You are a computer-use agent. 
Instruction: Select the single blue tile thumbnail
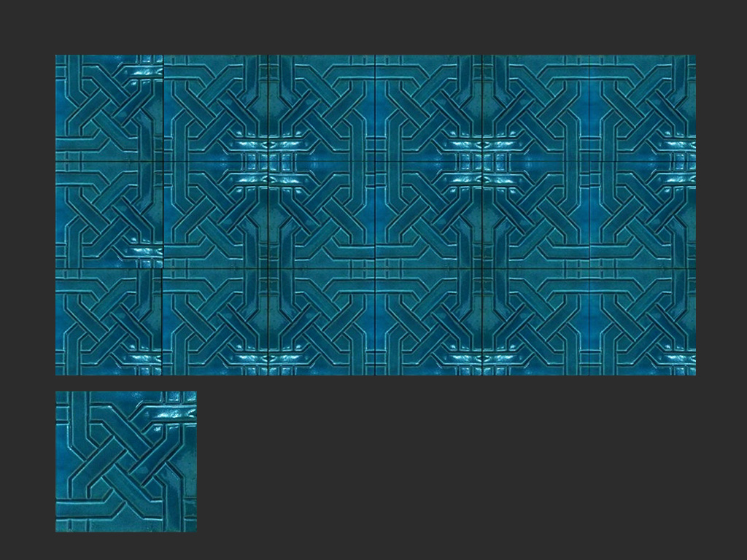click(125, 462)
